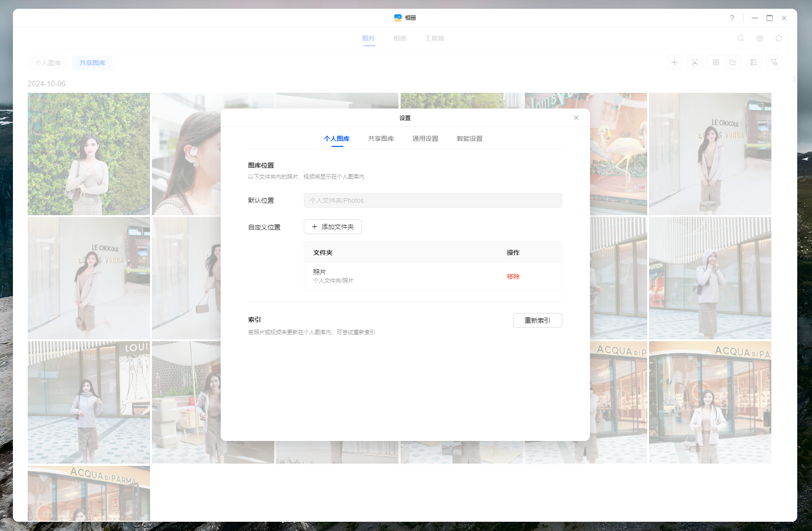Open the 通用设置 tab
The height and width of the screenshot is (531, 812).
click(x=426, y=139)
